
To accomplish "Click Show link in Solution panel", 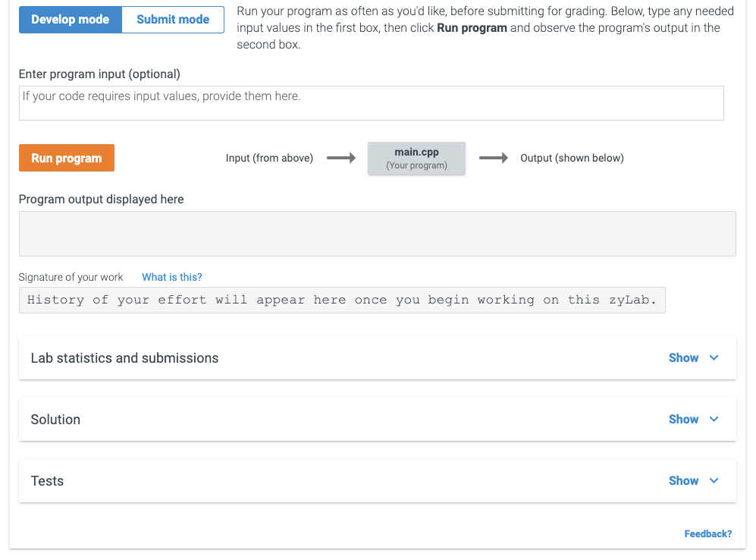I will [x=683, y=420].
